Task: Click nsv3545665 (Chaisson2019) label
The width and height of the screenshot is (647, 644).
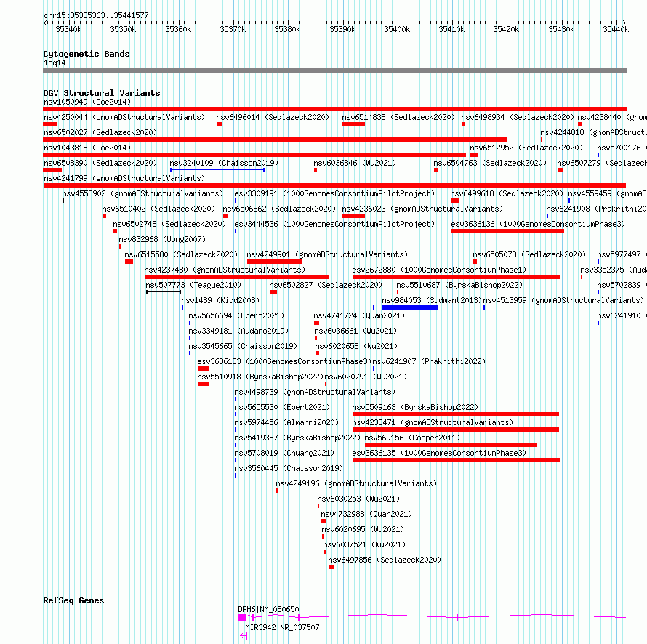Action: point(243,346)
